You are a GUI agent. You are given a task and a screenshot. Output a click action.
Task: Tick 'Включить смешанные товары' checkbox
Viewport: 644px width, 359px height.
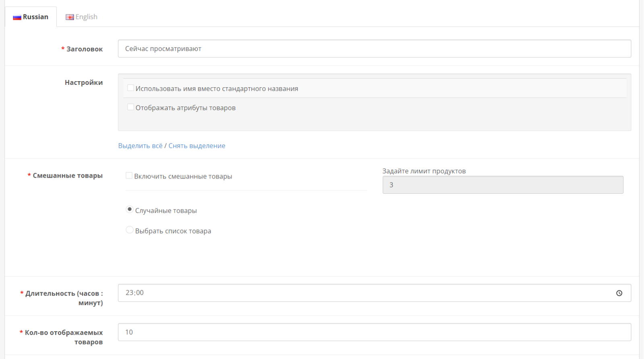[x=129, y=175]
